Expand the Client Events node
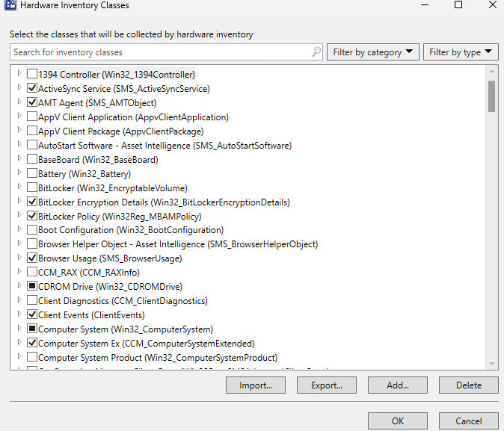Screen dimensions: 504x431 tap(19, 314)
